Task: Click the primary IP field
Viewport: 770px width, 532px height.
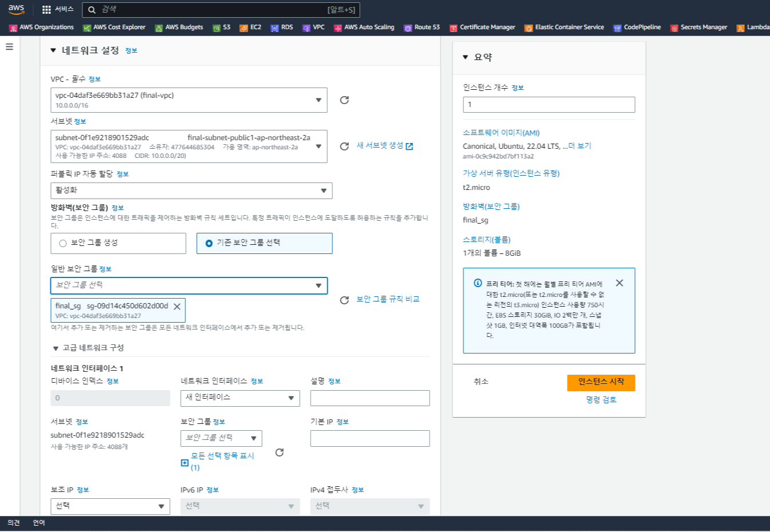Action: tap(370, 438)
